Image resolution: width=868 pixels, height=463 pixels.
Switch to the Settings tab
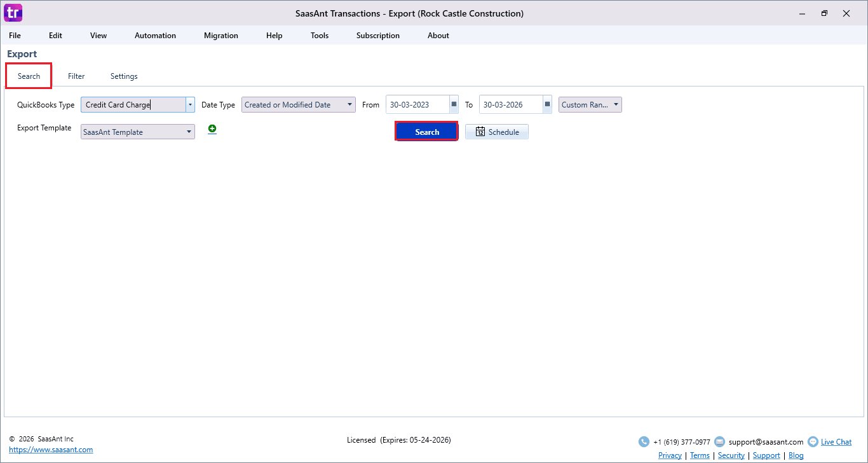coord(124,76)
